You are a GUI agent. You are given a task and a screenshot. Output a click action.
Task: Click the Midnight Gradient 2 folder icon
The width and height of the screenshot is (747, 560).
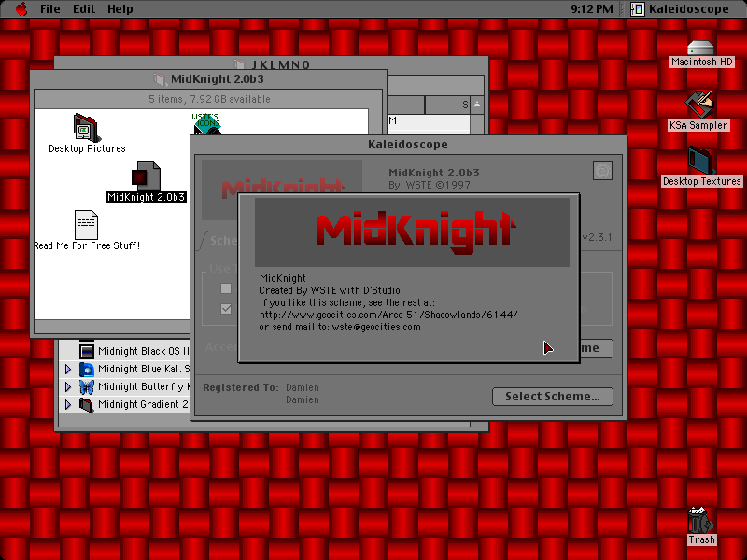[x=86, y=404]
